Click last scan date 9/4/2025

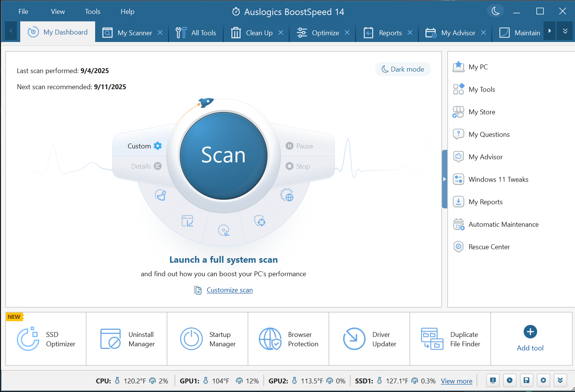[x=95, y=71]
